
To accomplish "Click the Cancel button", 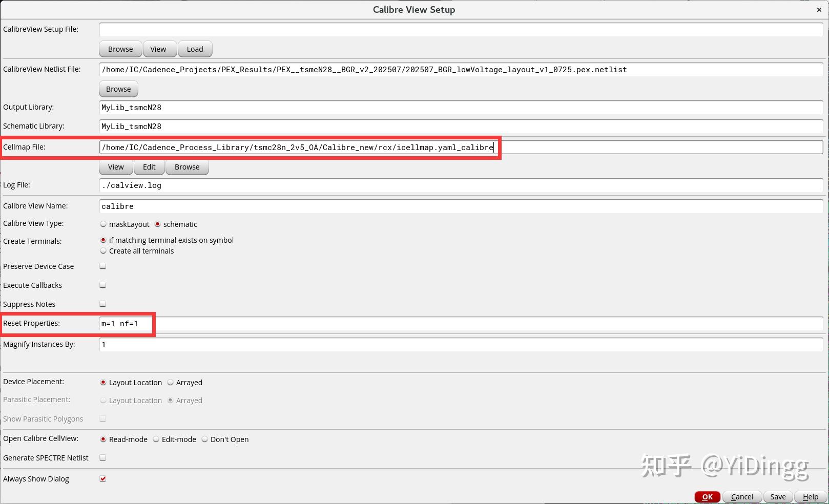I will point(742,497).
